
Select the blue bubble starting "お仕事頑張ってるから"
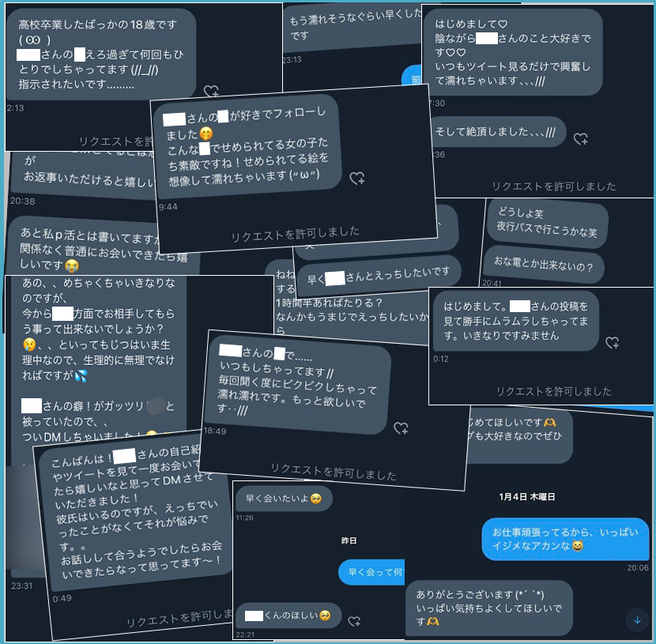[x=565, y=539]
